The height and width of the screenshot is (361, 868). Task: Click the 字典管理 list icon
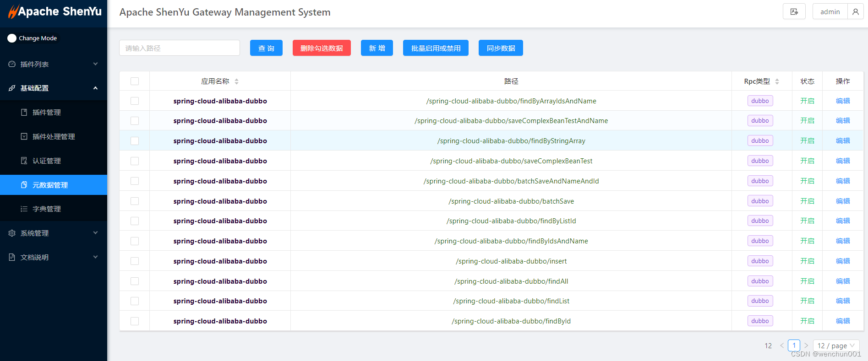24,209
